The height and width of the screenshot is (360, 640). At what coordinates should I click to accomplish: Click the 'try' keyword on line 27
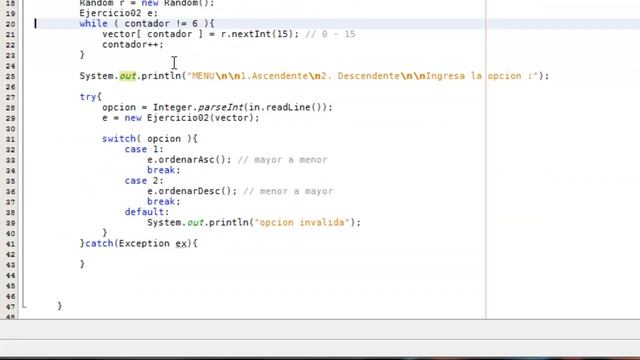(x=88, y=97)
